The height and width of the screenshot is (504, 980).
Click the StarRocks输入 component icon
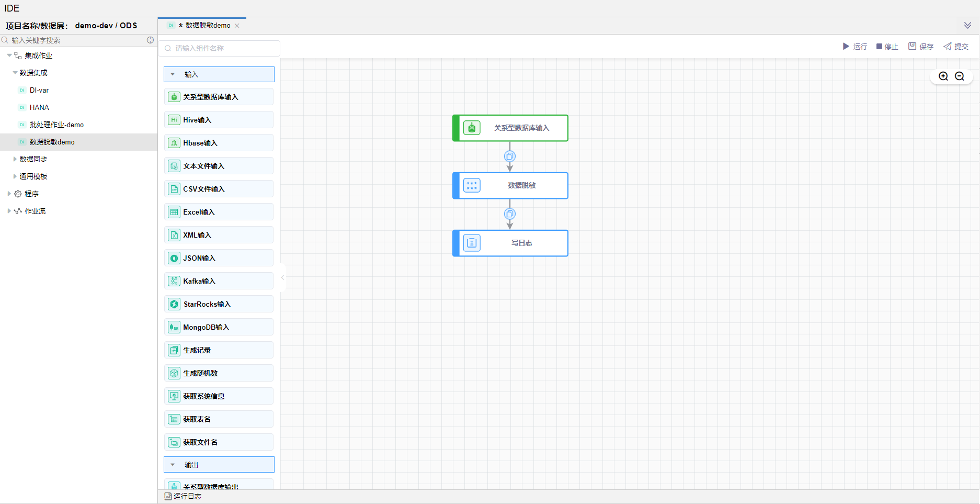click(174, 304)
